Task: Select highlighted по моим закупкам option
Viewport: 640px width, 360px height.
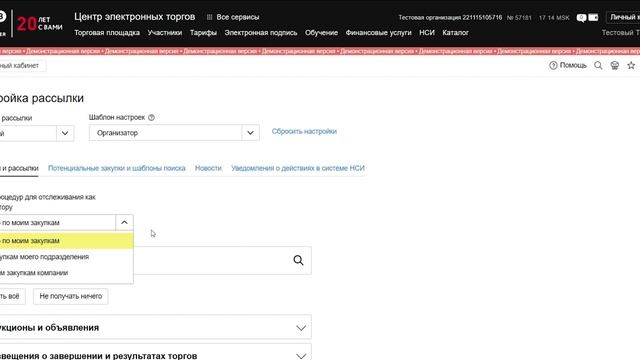Action: [66, 241]
